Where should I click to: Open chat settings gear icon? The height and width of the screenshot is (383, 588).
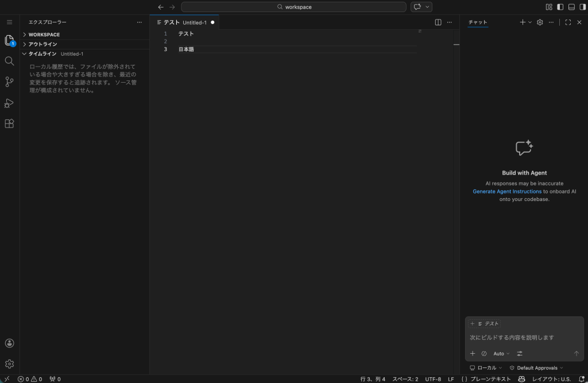click(x=540, y=22)
